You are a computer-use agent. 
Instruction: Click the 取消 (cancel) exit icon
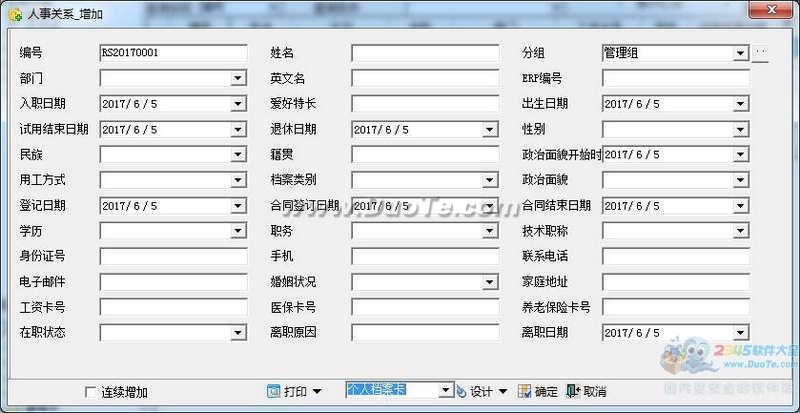tap(573, 391)
